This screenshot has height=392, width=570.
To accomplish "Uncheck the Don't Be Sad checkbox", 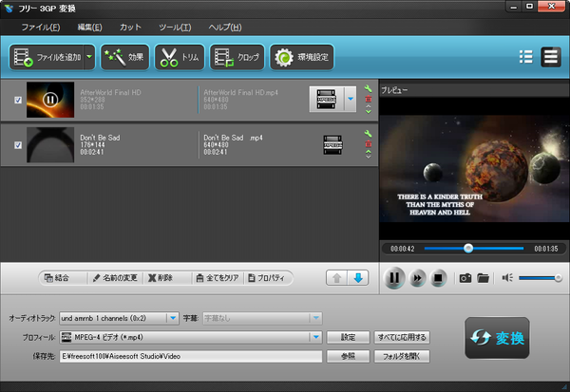I will tap(18, 145).
